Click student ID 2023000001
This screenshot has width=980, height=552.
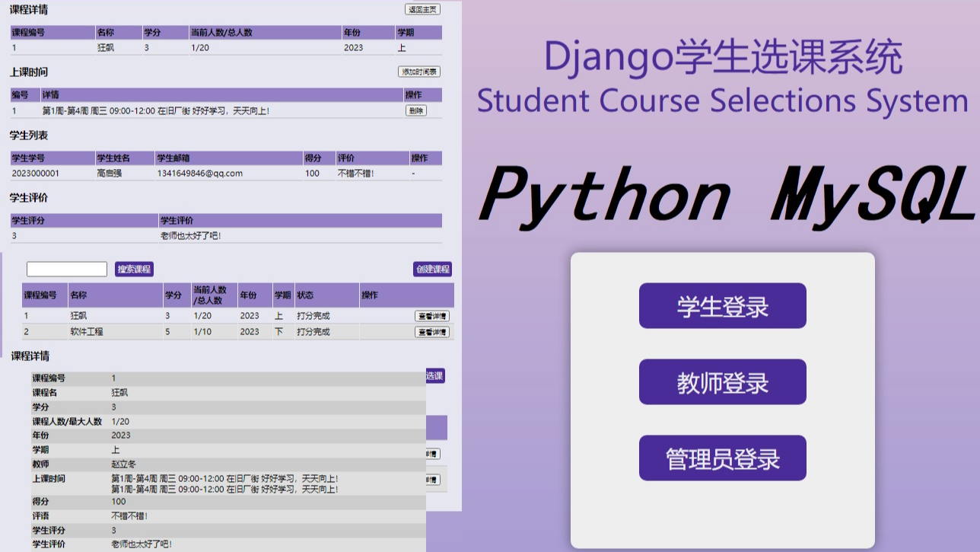coord(36,174)
